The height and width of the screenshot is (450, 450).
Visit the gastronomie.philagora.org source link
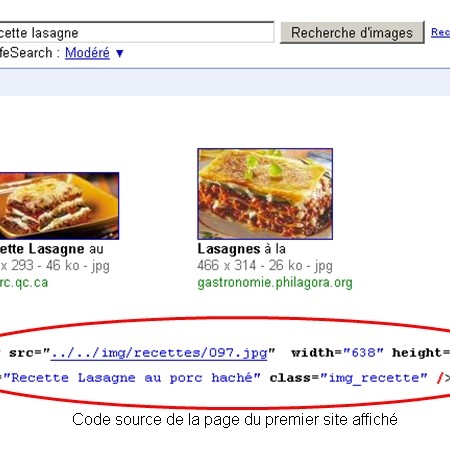pyautogui.click(x=275, y=283)
